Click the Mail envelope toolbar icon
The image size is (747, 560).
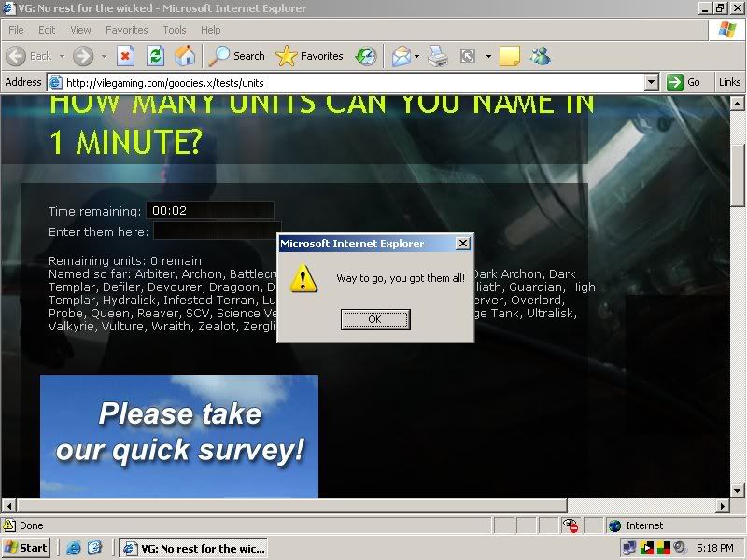pyautogui.click(x=402, y=56)
